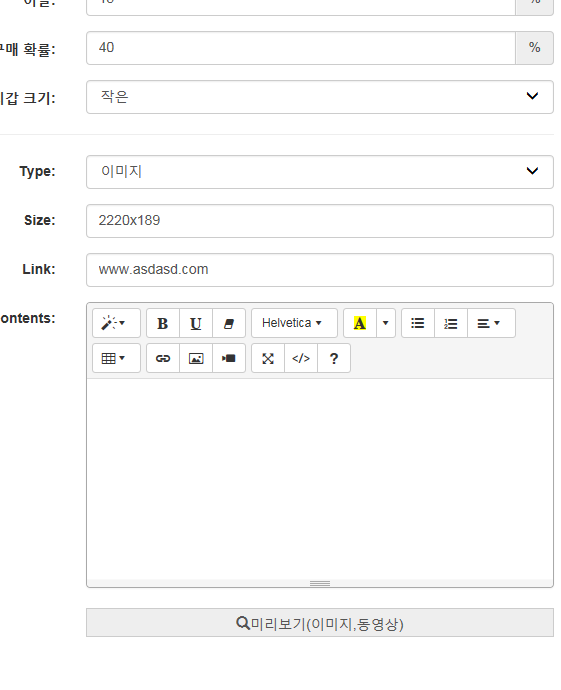Click the insert link icon
561x690 pixels.
click(x=163, y=358)
